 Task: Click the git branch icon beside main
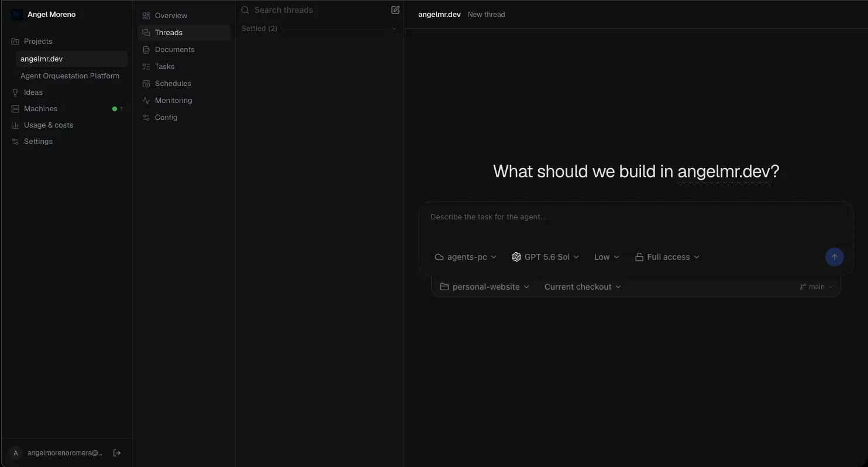tap(803, 287)
